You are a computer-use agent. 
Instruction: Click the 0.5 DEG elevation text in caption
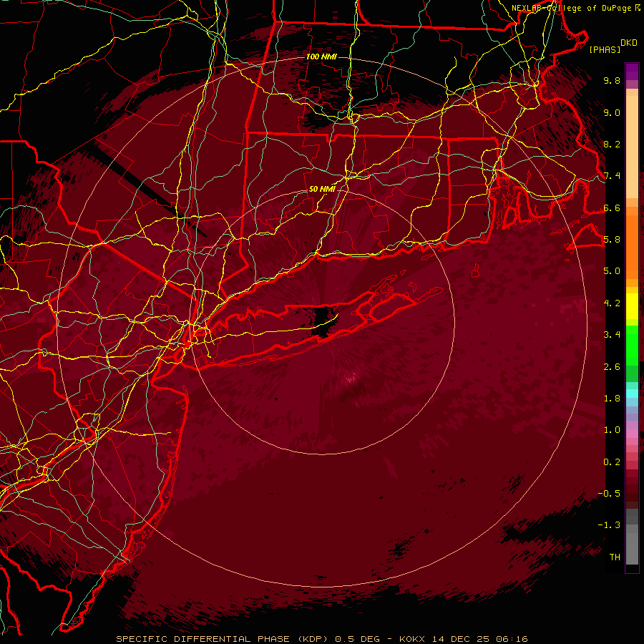click(x=357, y=639)
